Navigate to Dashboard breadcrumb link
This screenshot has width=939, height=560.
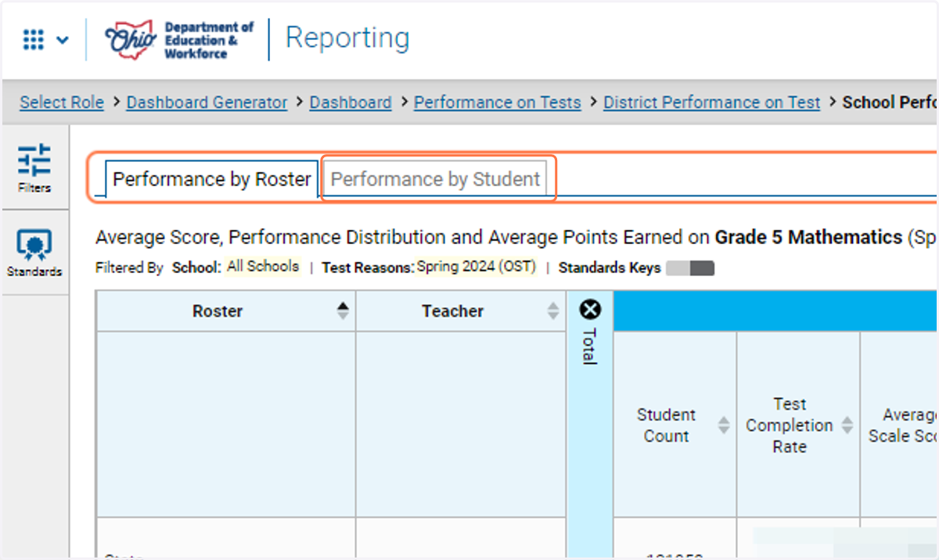tap(351, 102)
